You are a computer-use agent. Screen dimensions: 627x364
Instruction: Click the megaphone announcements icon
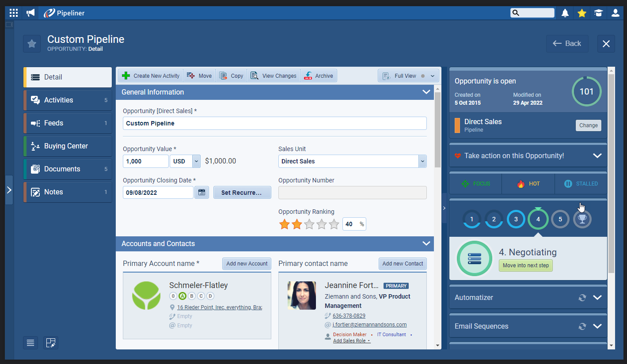[x=30, y=13]
